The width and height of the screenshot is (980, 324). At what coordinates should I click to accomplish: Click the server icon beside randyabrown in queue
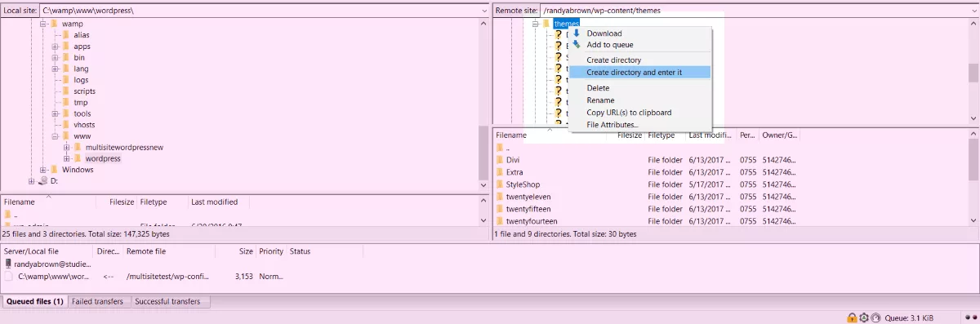pos(9,264)
